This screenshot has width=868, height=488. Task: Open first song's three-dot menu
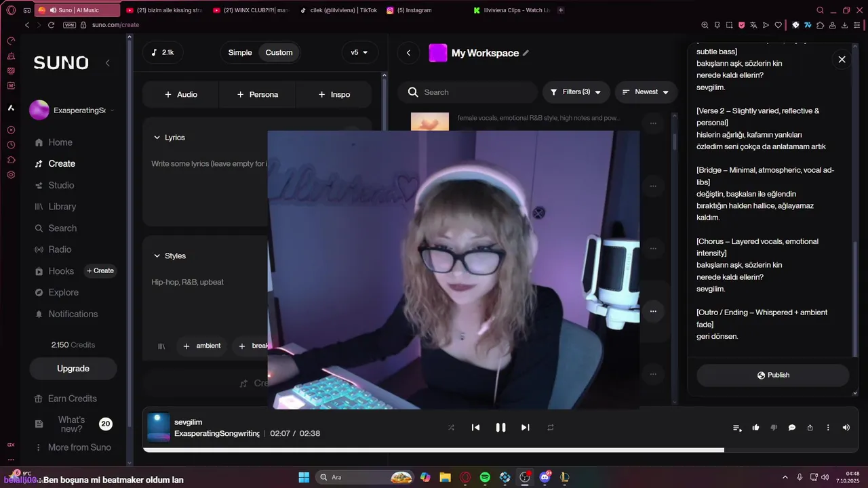point(653,123)
